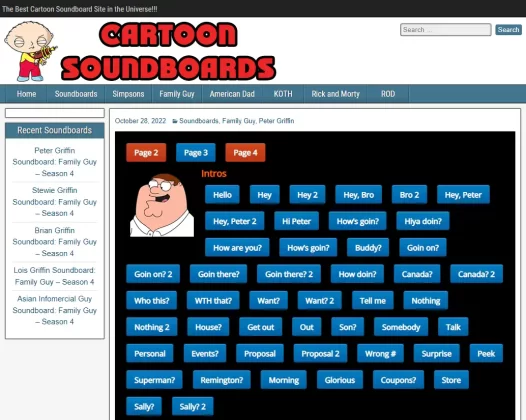Play the Canada? 2 sound
This screenshot has height=420, width=526.
click(476, 274)
